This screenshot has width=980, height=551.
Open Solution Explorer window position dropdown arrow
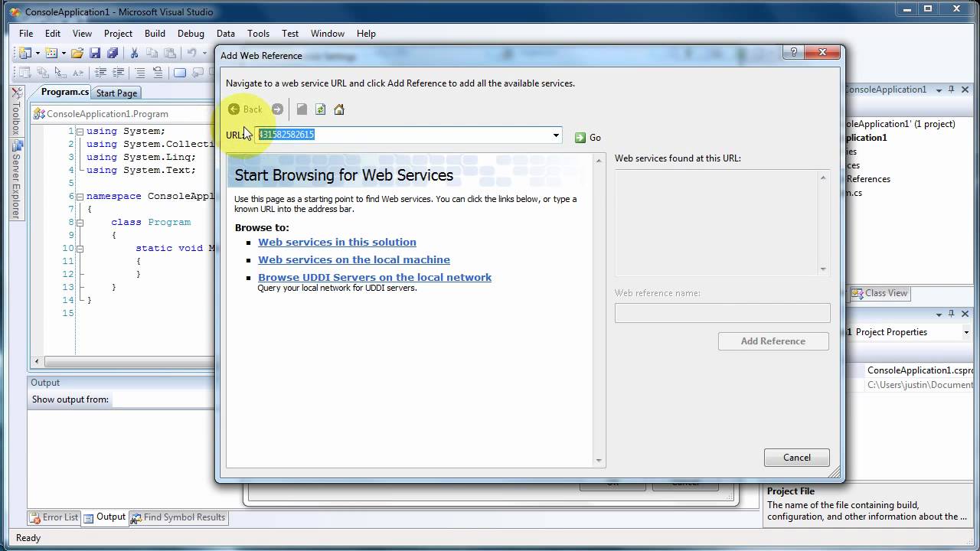coord(940,90)
